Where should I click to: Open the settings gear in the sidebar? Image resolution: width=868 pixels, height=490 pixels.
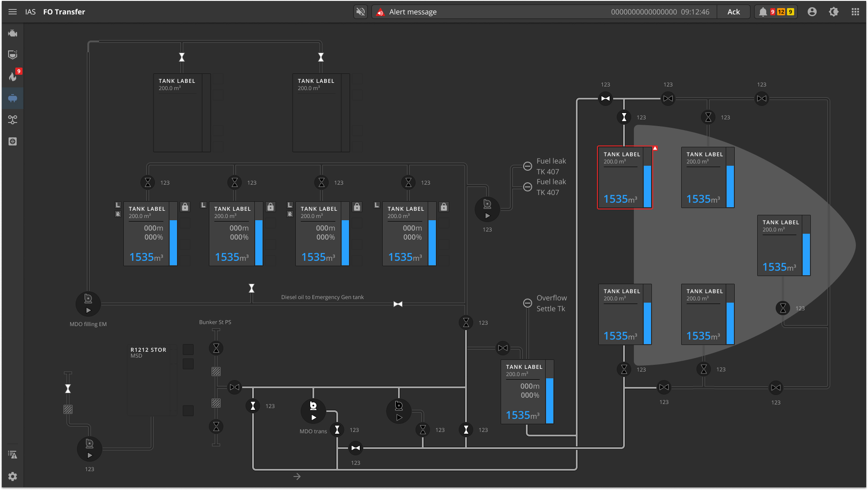tap(13, 476)
